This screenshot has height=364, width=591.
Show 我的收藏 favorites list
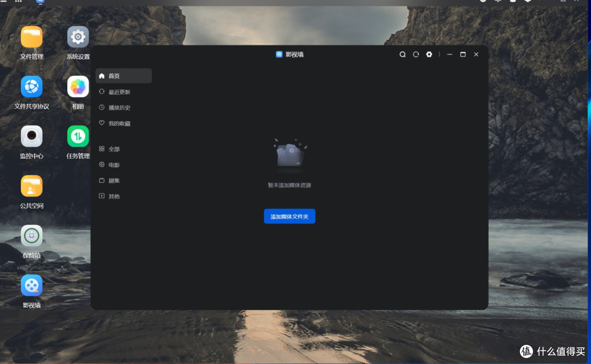coord(124,124)
